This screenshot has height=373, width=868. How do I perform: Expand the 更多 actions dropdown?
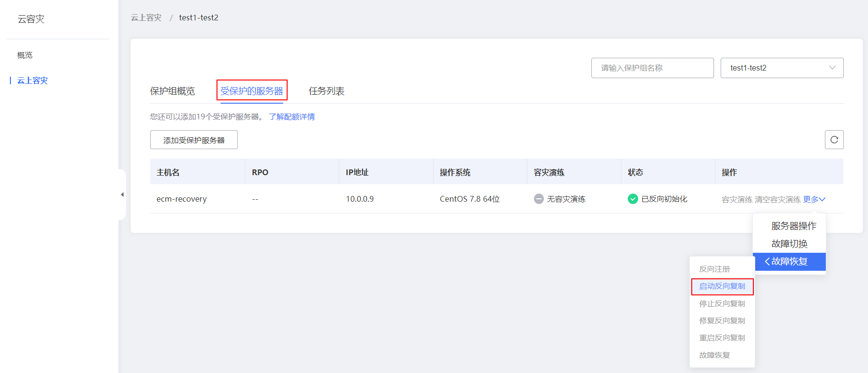(814, 199)
